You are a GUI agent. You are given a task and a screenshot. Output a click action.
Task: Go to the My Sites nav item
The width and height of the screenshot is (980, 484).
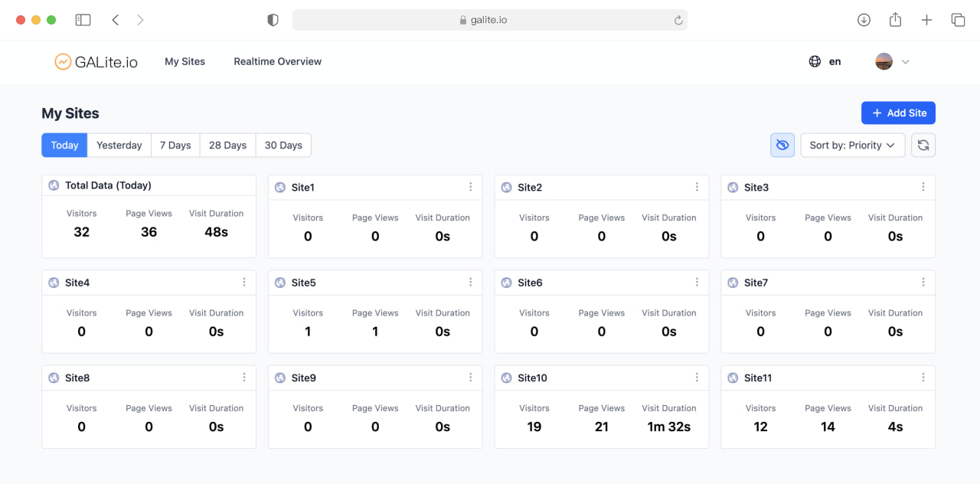(x=185, y=62)
